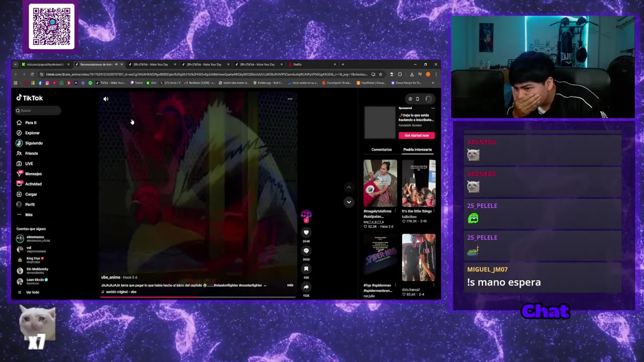
Task: Open options for the Spider-Man video
Action: 396,285
